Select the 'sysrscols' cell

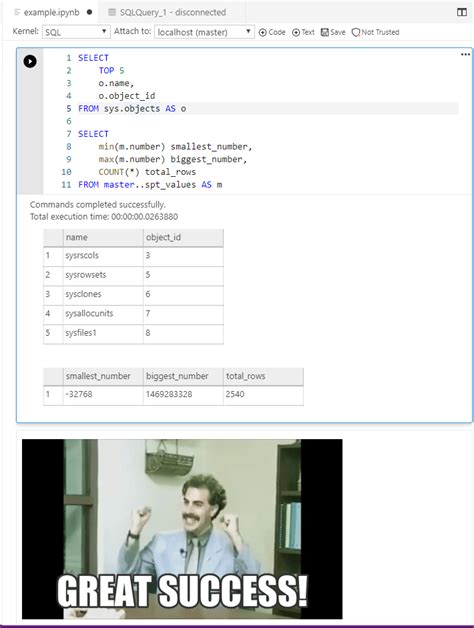pos(103,256)
